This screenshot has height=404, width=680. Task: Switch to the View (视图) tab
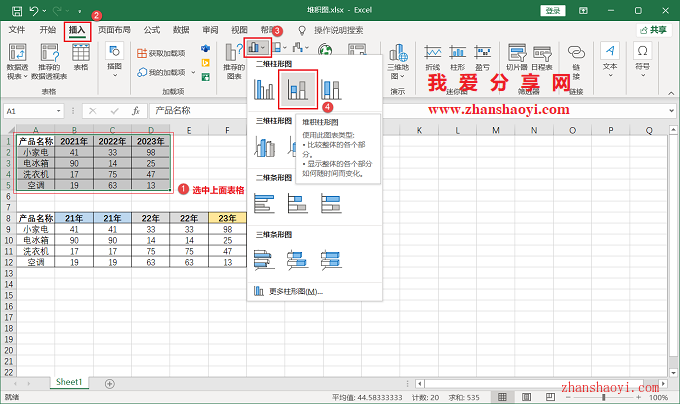point(239,30)
